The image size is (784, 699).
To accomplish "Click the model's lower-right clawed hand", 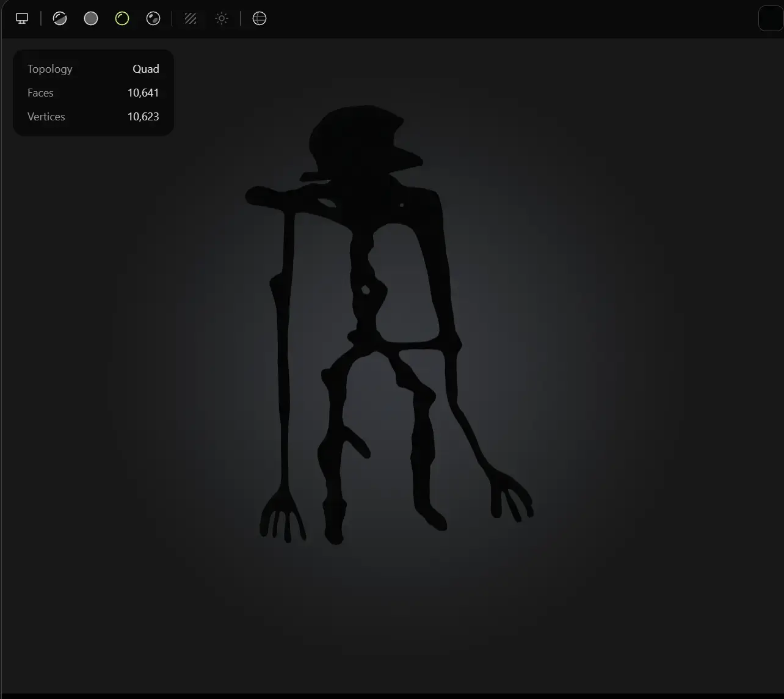I will coord(510,495).
